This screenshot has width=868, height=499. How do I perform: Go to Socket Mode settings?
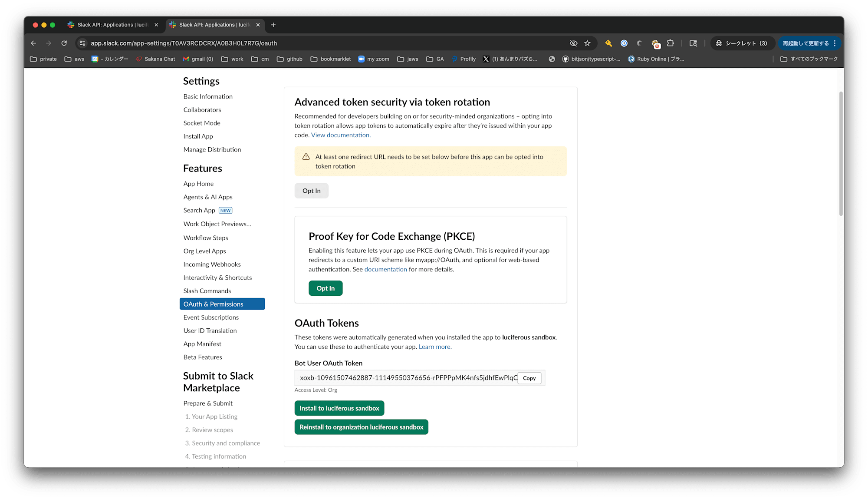click(202, 123)
